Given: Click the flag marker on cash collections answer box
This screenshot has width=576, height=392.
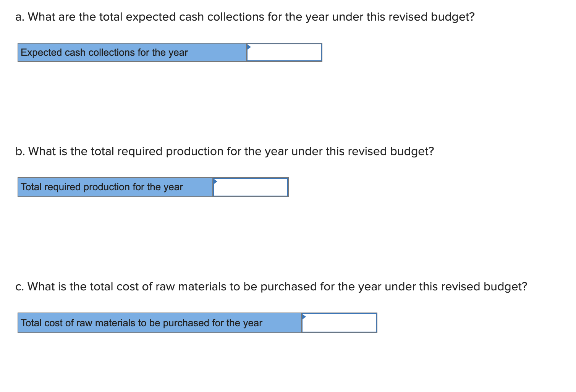Looking at the screenshot, I should [x=249, y=47].
